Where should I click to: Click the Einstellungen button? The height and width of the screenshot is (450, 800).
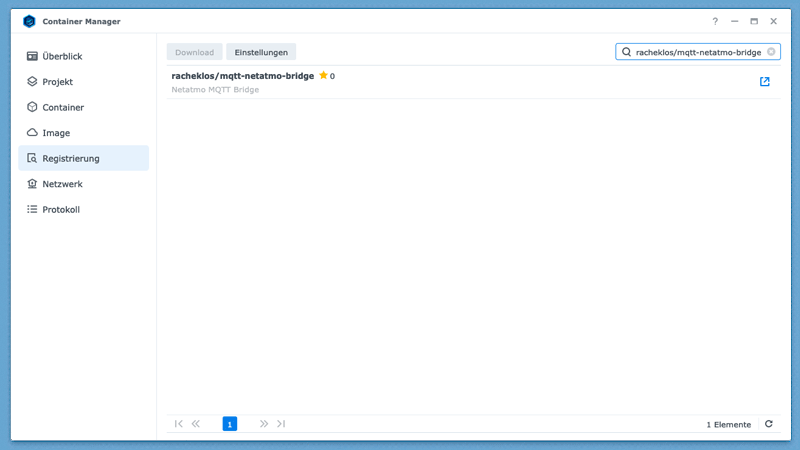tap(261, 52)
